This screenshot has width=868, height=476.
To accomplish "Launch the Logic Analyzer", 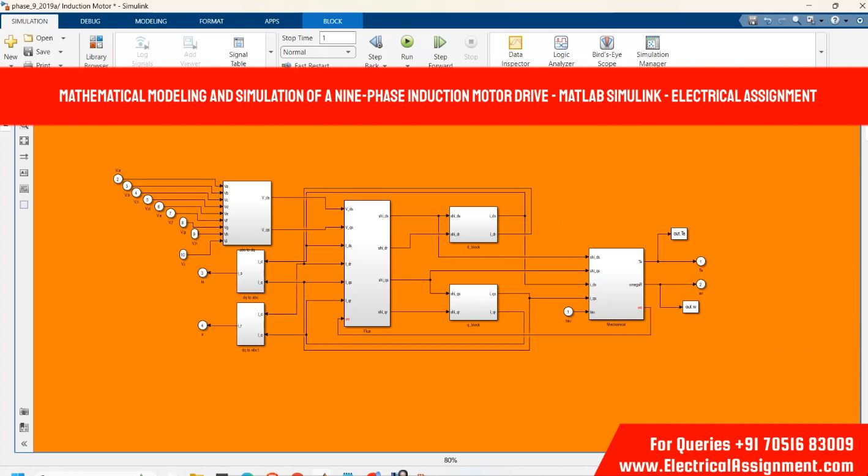I will tap(561, 43).
